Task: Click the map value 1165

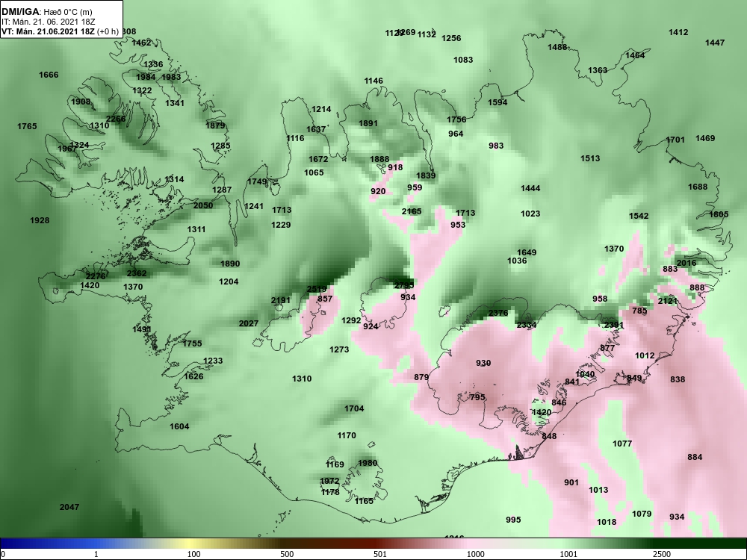Action: pyautogui.click(x=365, y=501)
